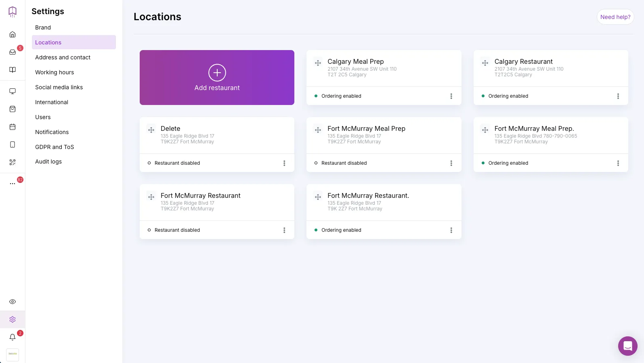Open the Fort McMurray Meal Prep title
This screenshot has height=363, width=644.
[x=366, y=128]
